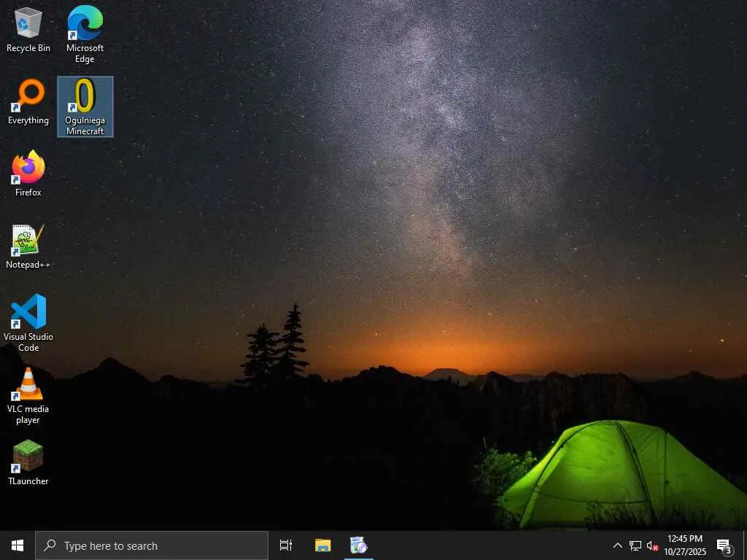This screenshot has height=560, width=747.
Task: Click the Show desktop strip
Action: [744, 545]
